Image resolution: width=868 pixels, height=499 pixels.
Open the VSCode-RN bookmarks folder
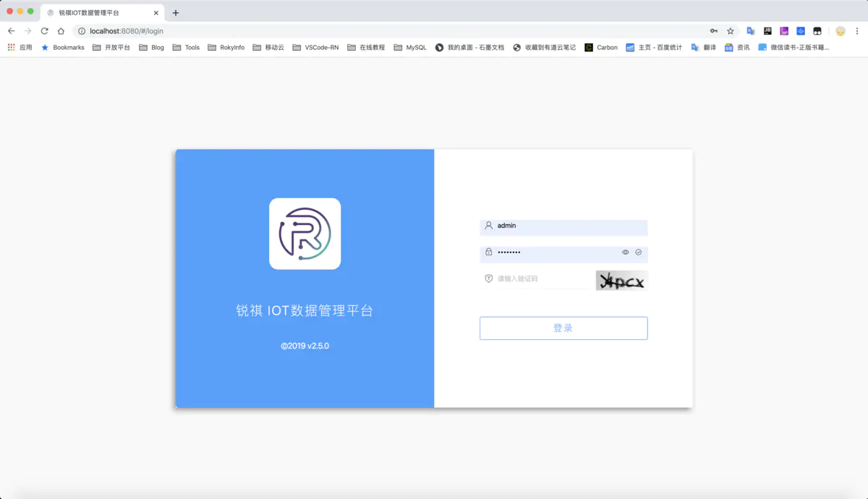click(315, 48)
